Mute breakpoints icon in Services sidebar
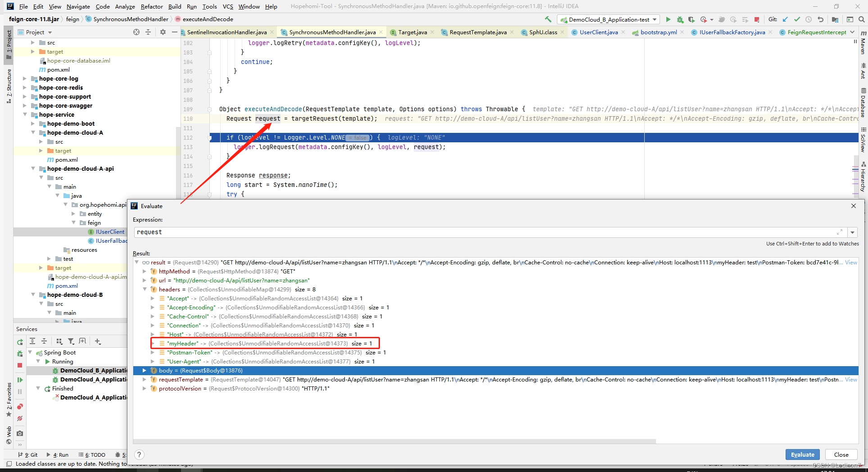868x472 pixels. point(20,418)
